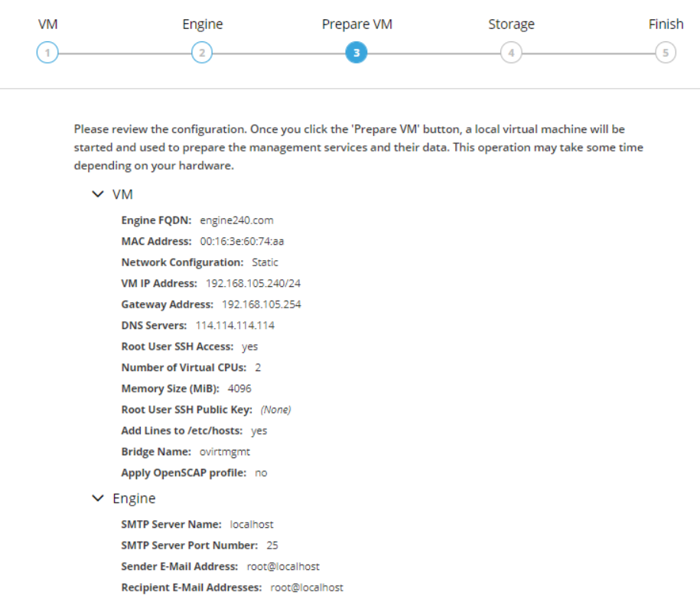Click the SMTP Server Port Number value 25
The image size is (700, 599).
(x=272, y=545)
